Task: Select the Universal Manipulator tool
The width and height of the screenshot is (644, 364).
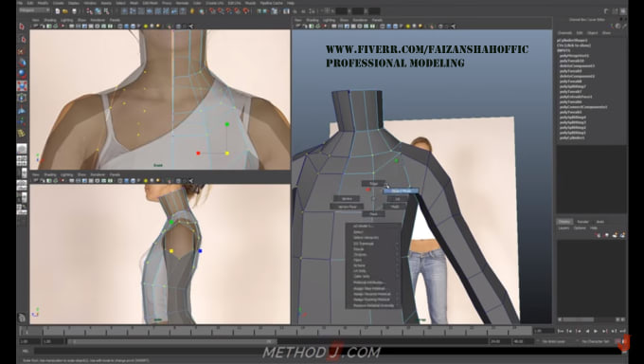Action: [22, 98]
